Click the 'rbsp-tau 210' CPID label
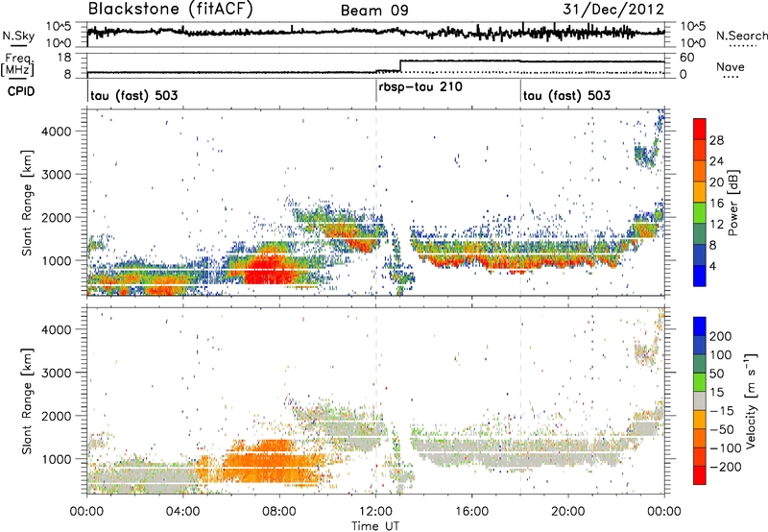Screen dimensions: 768x532 (x=420, y=86)
